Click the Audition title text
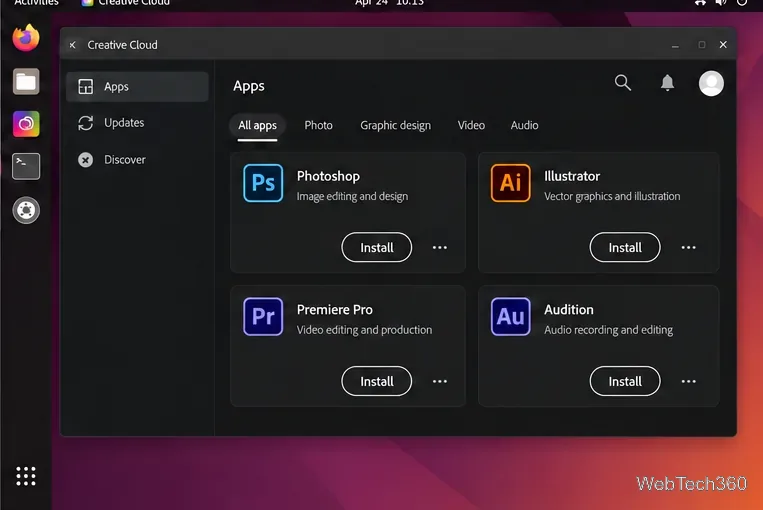Screen dimensions: 763x510 click(569, 310)
